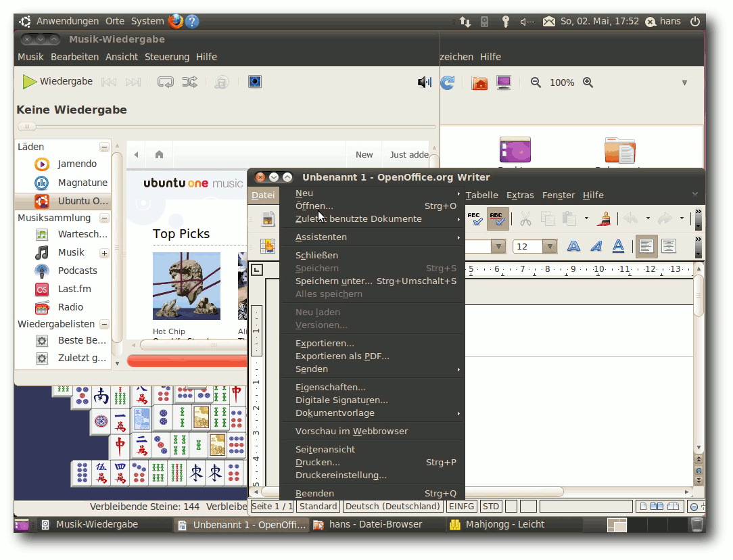Select the Ubuntu One store entry
The height and width of the screenshot is (560, 733).
tap(63, 201)
